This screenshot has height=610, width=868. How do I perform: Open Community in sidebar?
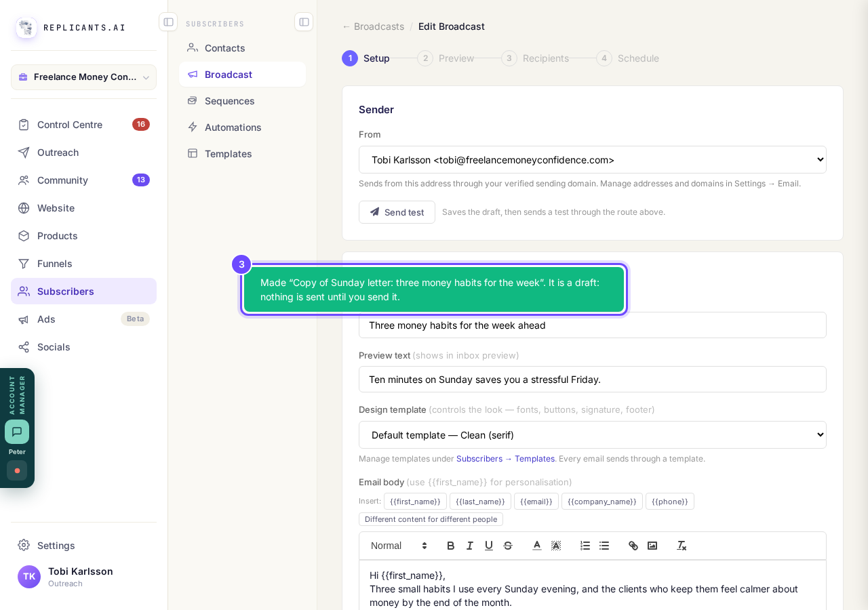point(83,180)
